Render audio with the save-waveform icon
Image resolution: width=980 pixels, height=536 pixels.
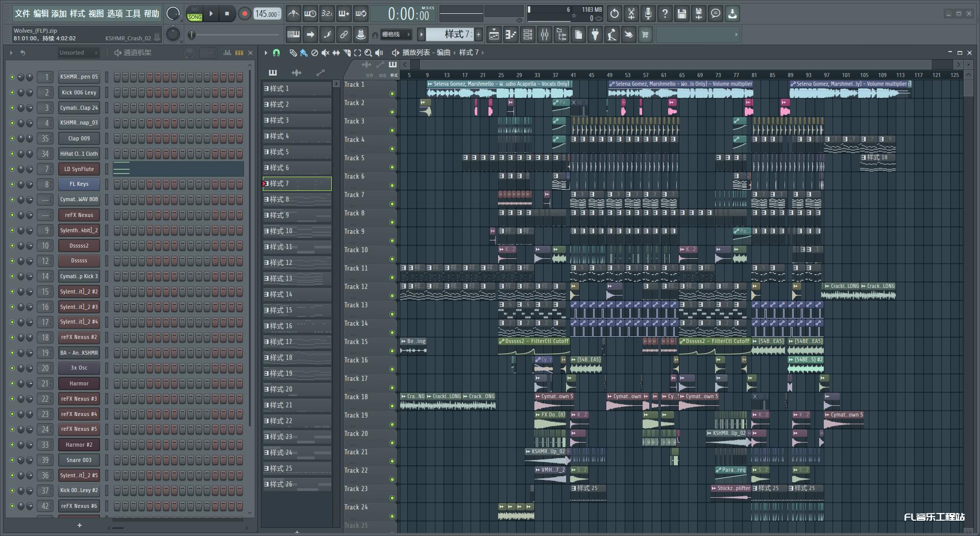pos(699,14)
